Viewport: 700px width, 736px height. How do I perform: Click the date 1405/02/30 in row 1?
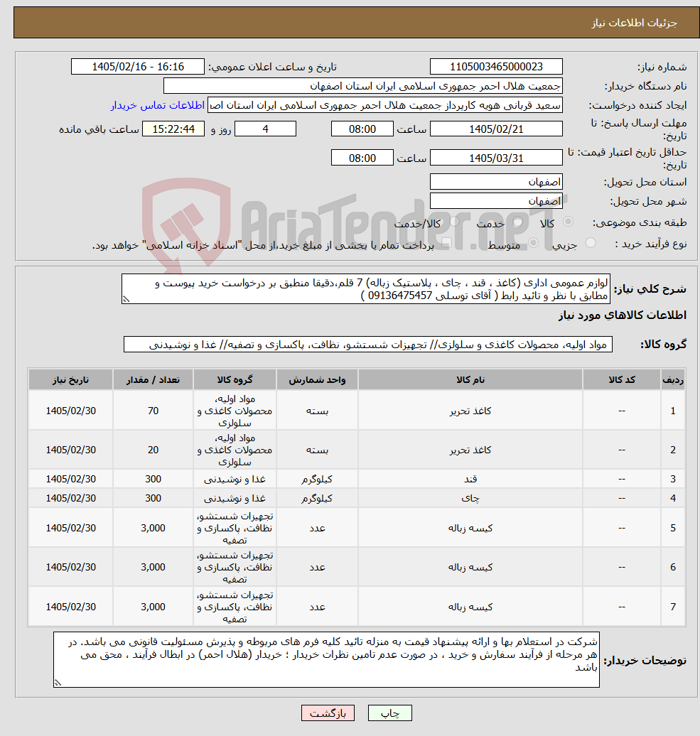[70, 411]
